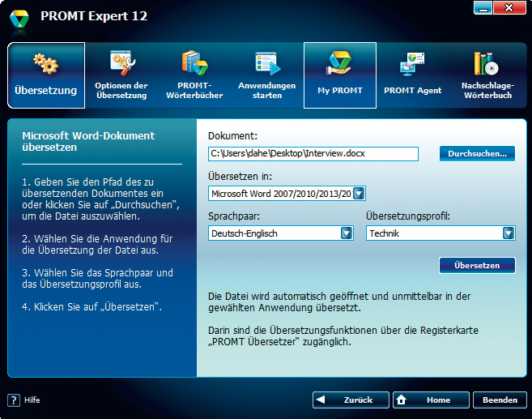Open Optionen der Übersetzung icon
Screen dimensions: 532x419
[121, 63]
